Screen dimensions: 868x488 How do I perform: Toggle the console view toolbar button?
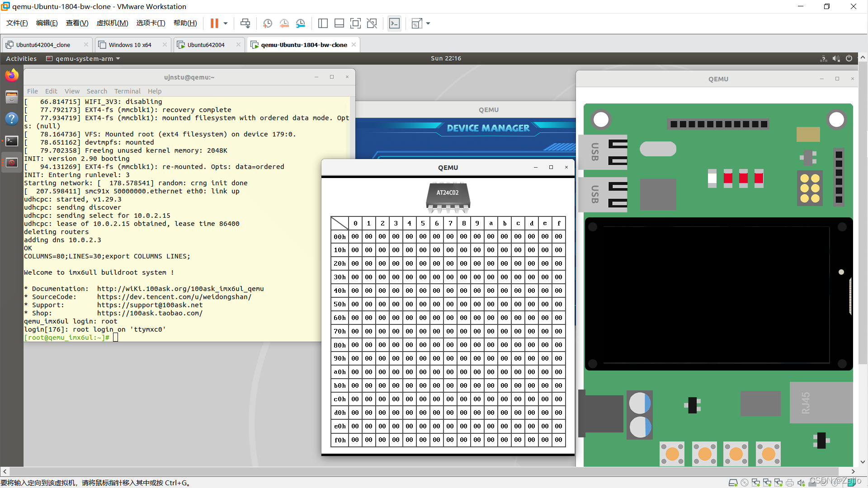(394, 23)
